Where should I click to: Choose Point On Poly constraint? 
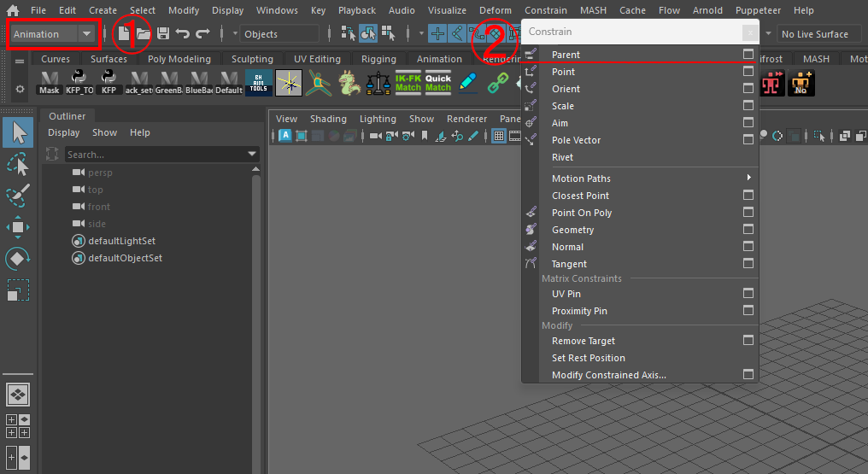pyautogui.click(x=582, y=213)
